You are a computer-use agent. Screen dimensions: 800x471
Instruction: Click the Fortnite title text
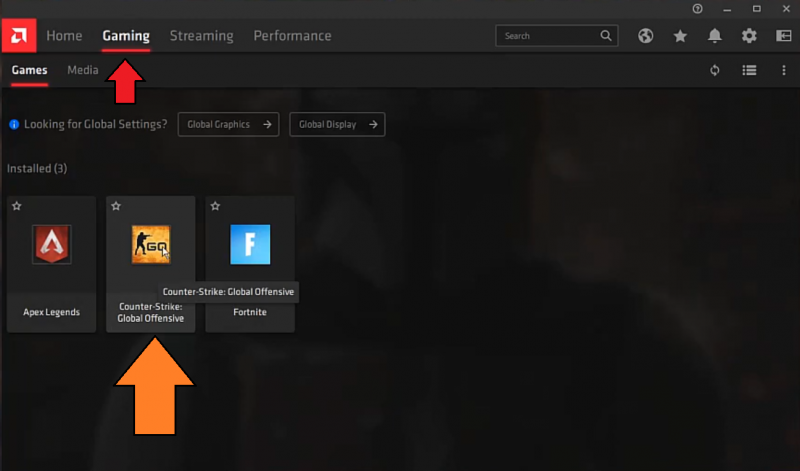[x=250, y=312]
